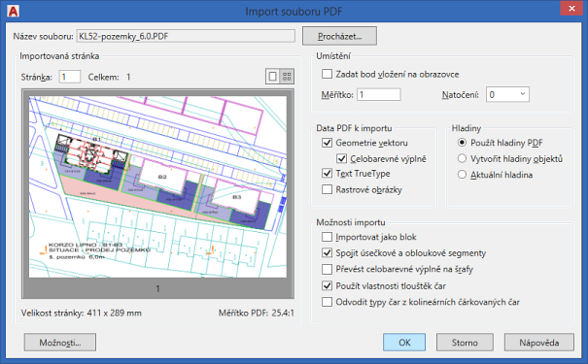Toggle Spojit úsečkové a obloukové segmenty
Image resolution: width=588 pixels, height=364 pixels.
(x=327, y=253)
